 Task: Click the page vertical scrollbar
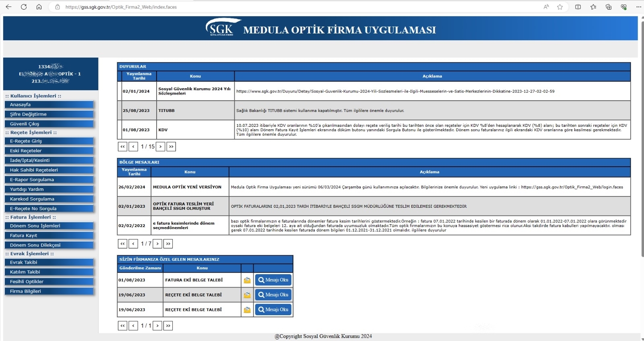click(x=642, y=137)
